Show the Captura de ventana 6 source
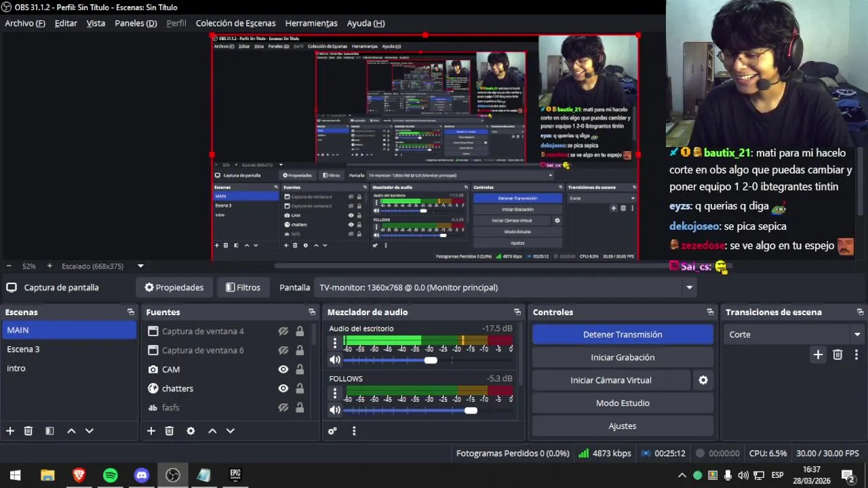 point(283,350)
